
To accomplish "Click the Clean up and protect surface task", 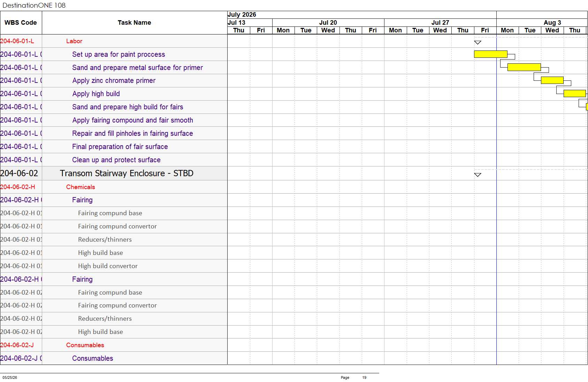I will (116, 160).
